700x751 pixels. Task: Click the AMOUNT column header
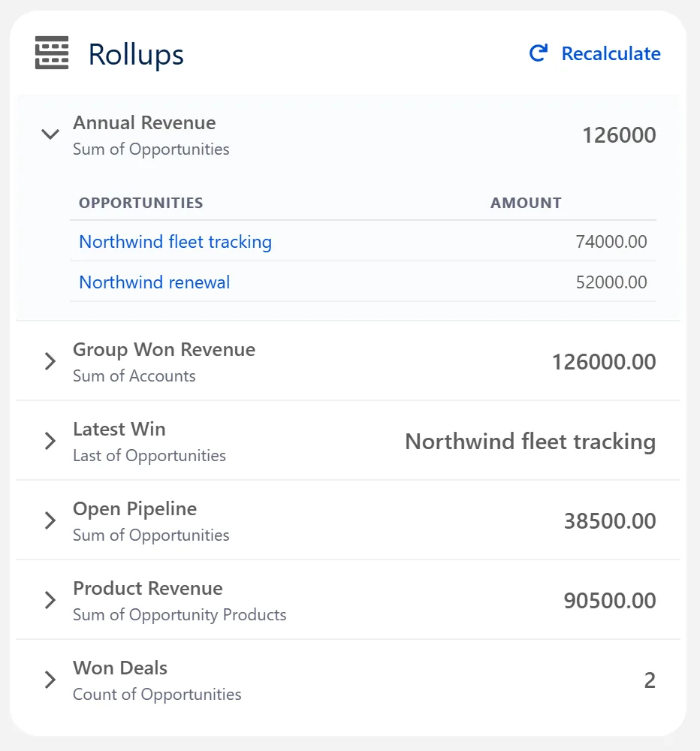526,203
